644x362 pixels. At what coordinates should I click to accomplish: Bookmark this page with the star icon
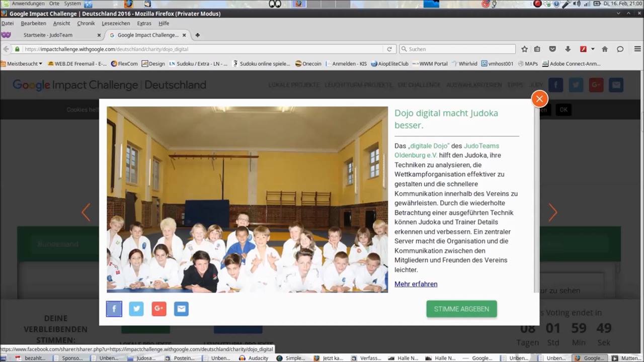(525, 49)
